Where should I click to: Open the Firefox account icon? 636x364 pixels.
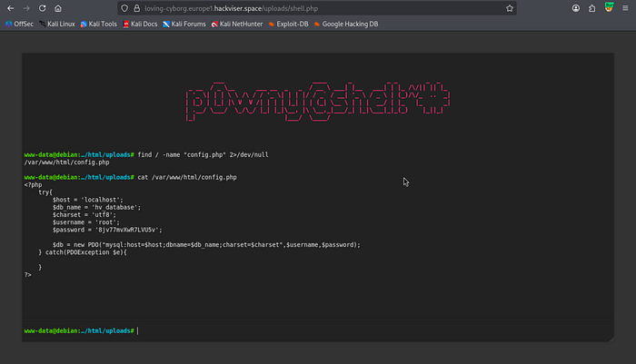[x=575, y=8]
